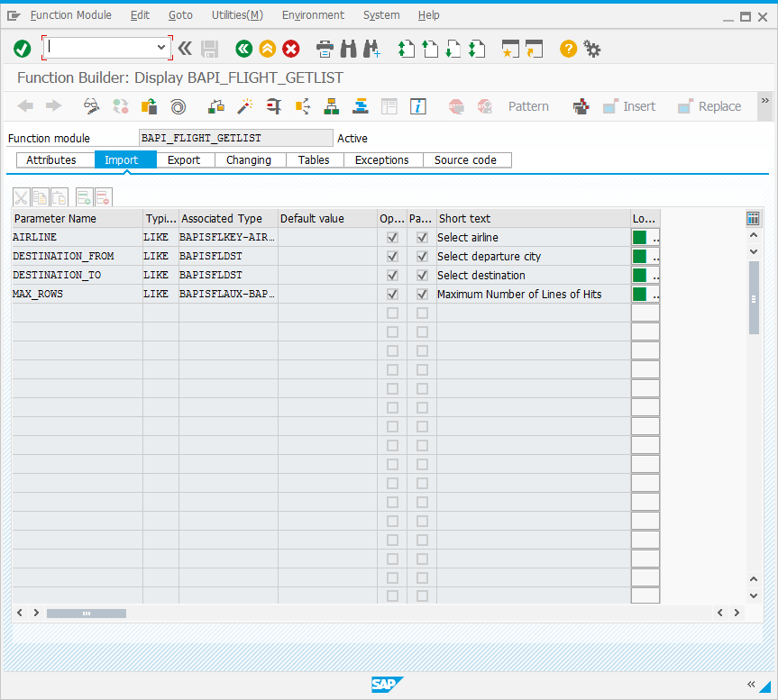Click the Insert Row icon above the table
The image size is (778, 700).
(x=84, y=197)
